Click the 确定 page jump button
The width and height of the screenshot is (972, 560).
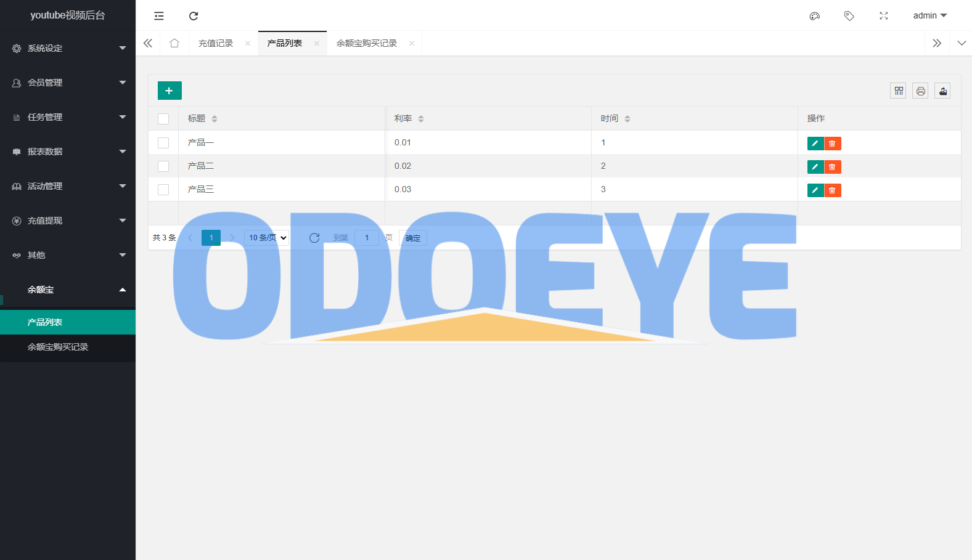(x=413, y=238)
